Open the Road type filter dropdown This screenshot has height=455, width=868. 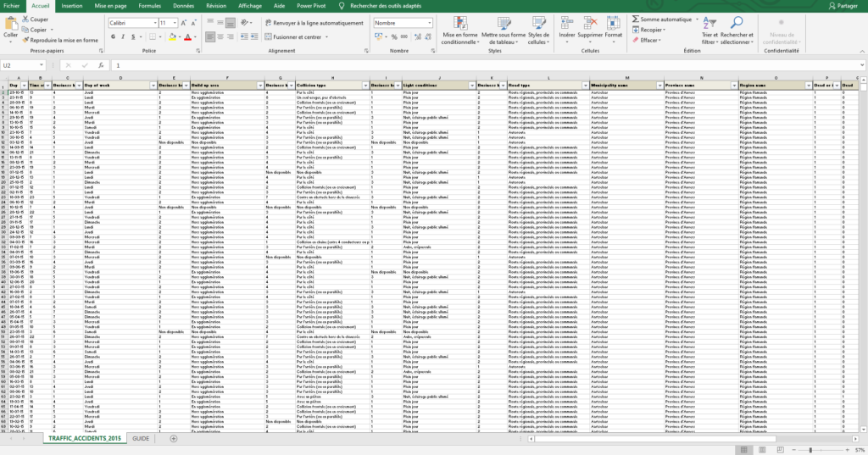coord(585,86)
